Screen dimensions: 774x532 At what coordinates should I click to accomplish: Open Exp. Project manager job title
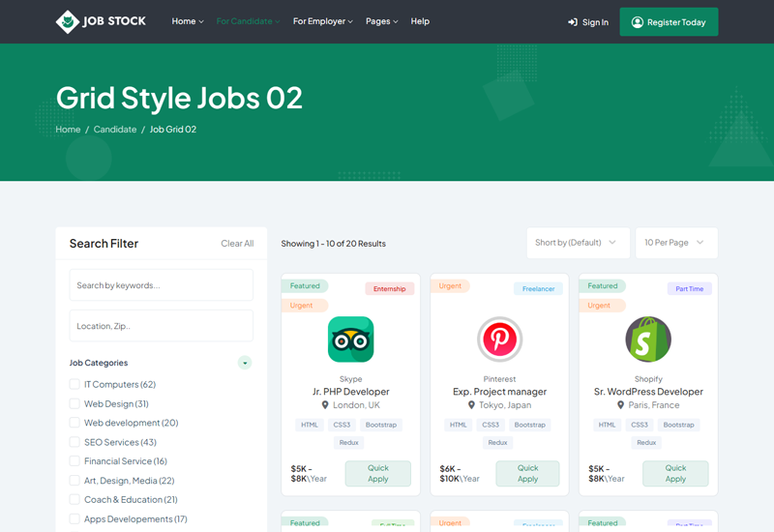[x=499, y=392]
